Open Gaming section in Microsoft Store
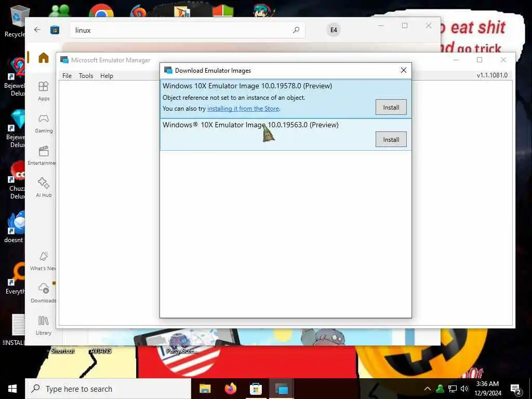The height and width of the screenshot is (399, 532). [x=44, y=123]
